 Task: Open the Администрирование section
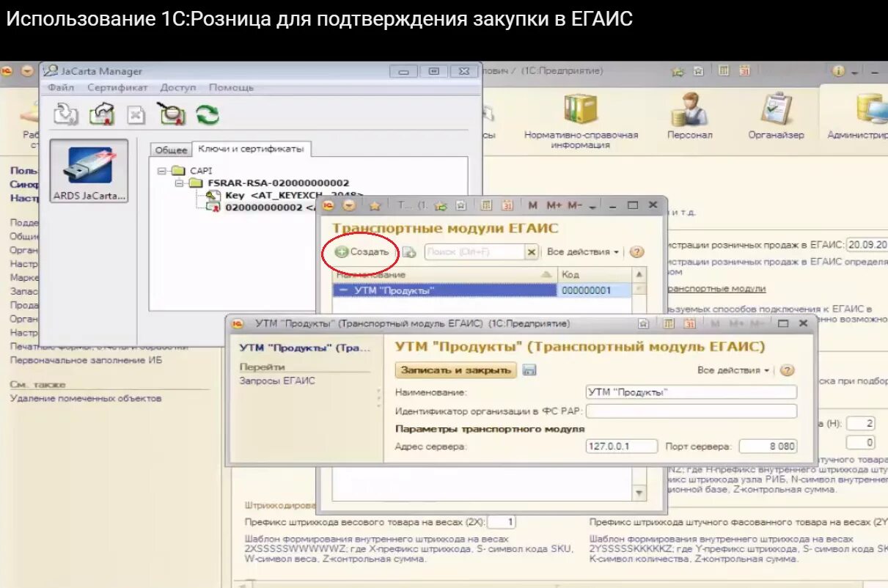click(857, 116)
